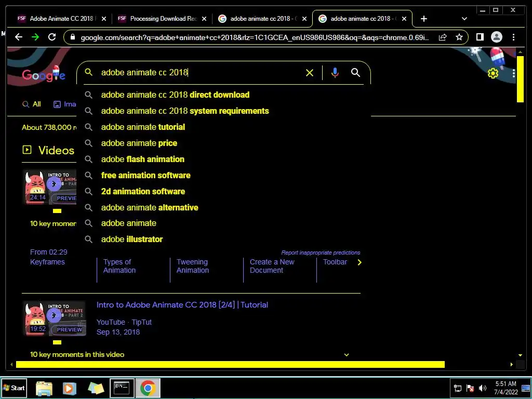This screenshot has width=532, height=399.
Task: Open 'Create a New Document' key moment
Action: coord(272,266)
